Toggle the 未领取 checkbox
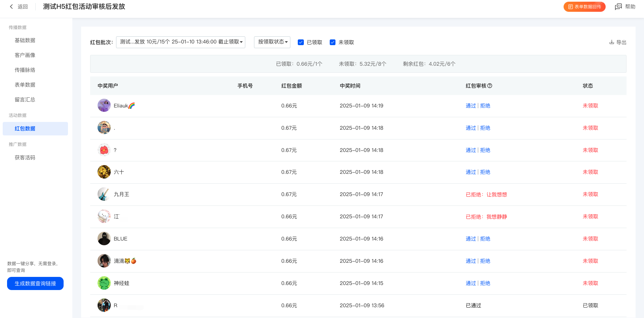The image size is (644, 318). tap(332, 42)
